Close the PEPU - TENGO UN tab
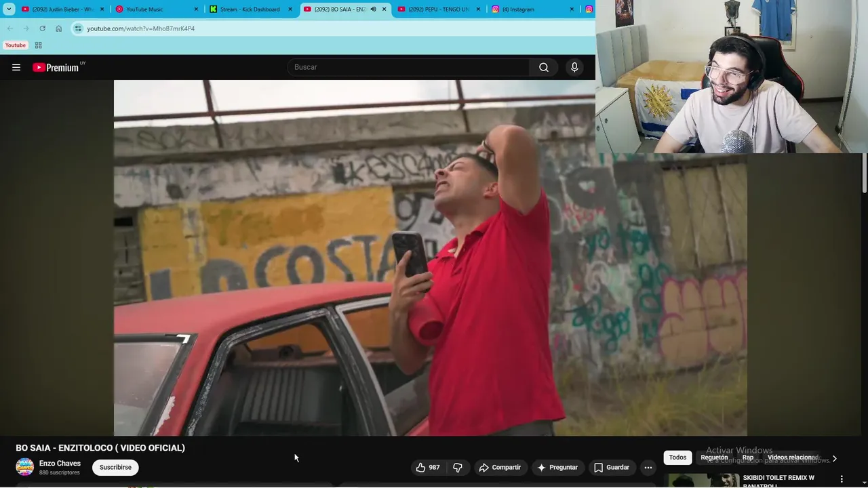The width and height of the screenshot is (868, 488). coord(478,9)
